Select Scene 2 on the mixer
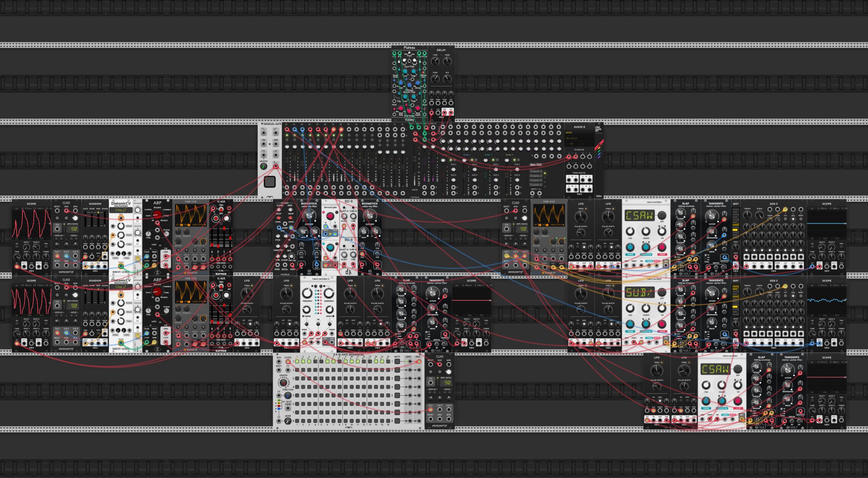Viewport: 868px width, 478px height. pyautogui.click(x=536, y=176)
